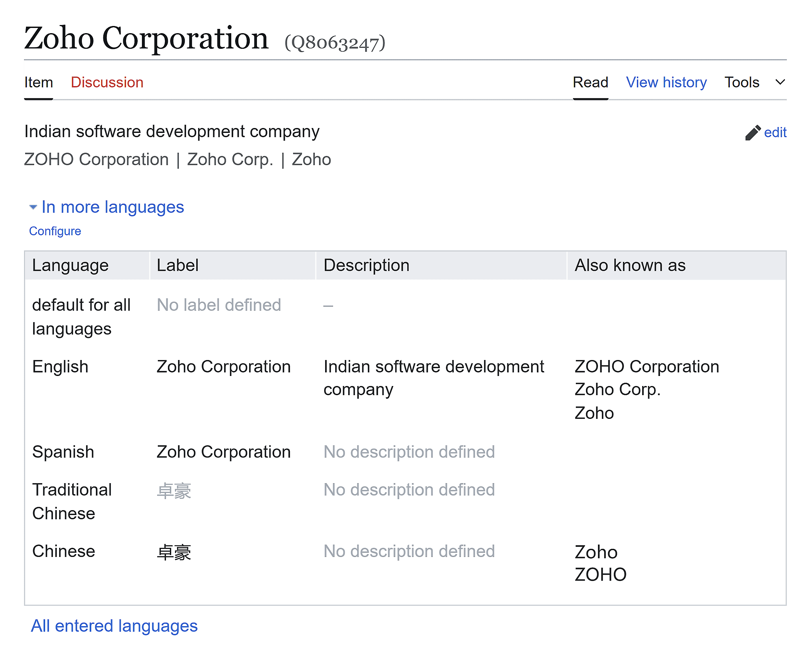
Task: Click the In more languages link
Action: [112, 207]
